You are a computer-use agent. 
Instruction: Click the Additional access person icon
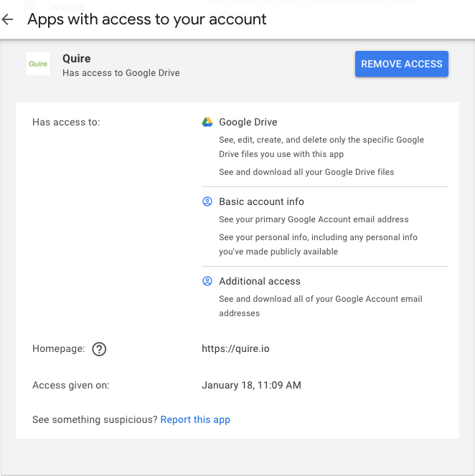pos(207,281)
